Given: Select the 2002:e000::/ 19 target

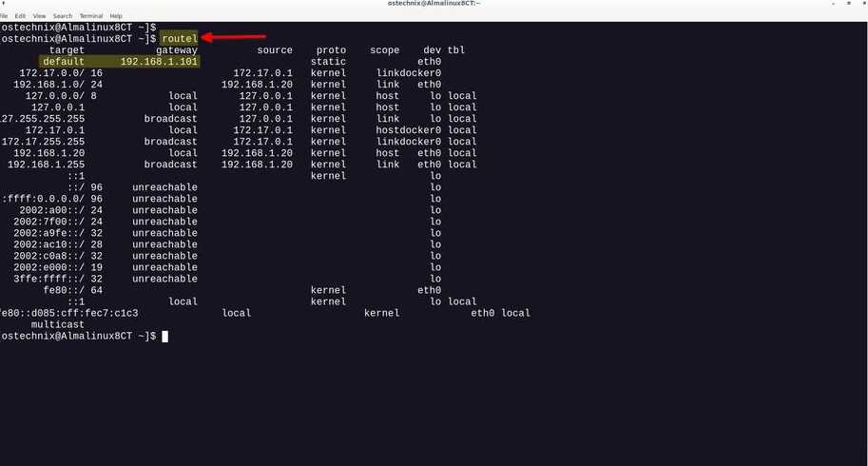Looking at the screenshot, I should tap(58, 267).
